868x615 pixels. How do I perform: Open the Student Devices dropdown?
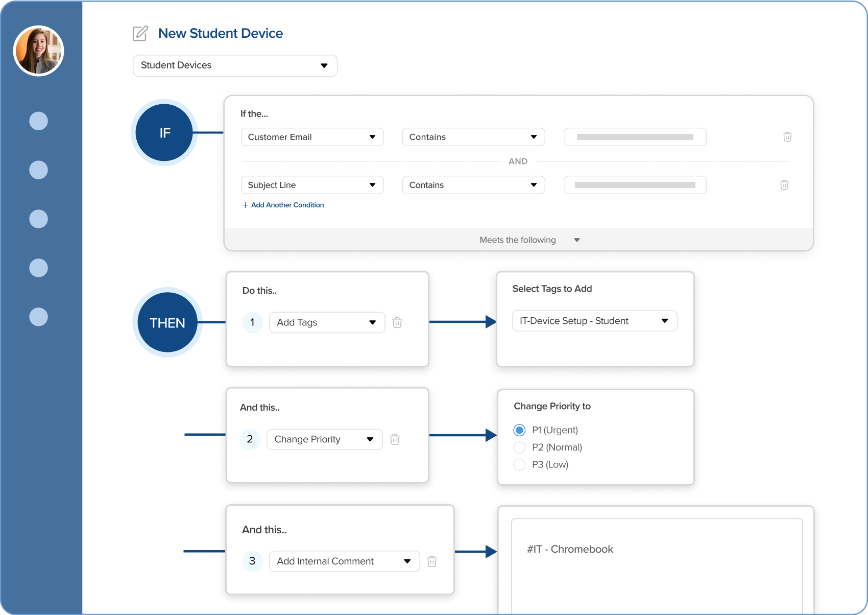click(x=235, y=66)
